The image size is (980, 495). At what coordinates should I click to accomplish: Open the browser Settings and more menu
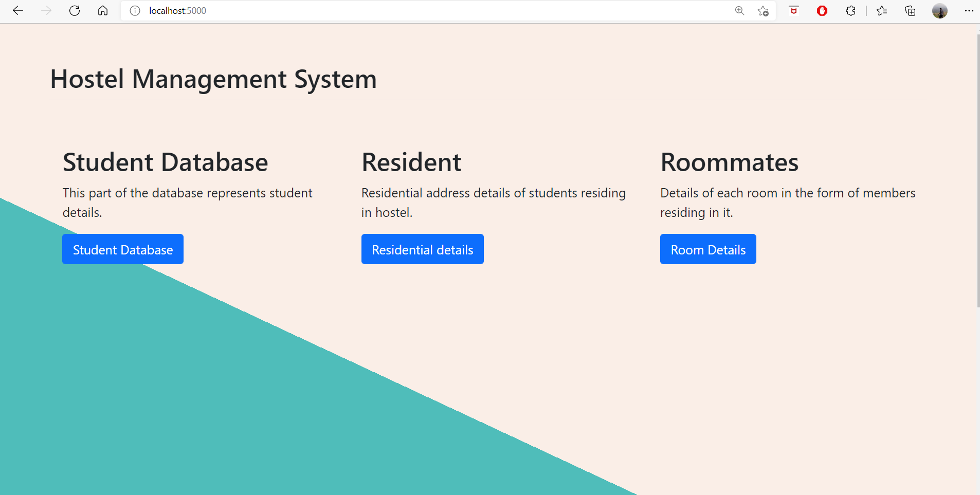point(969,11)
